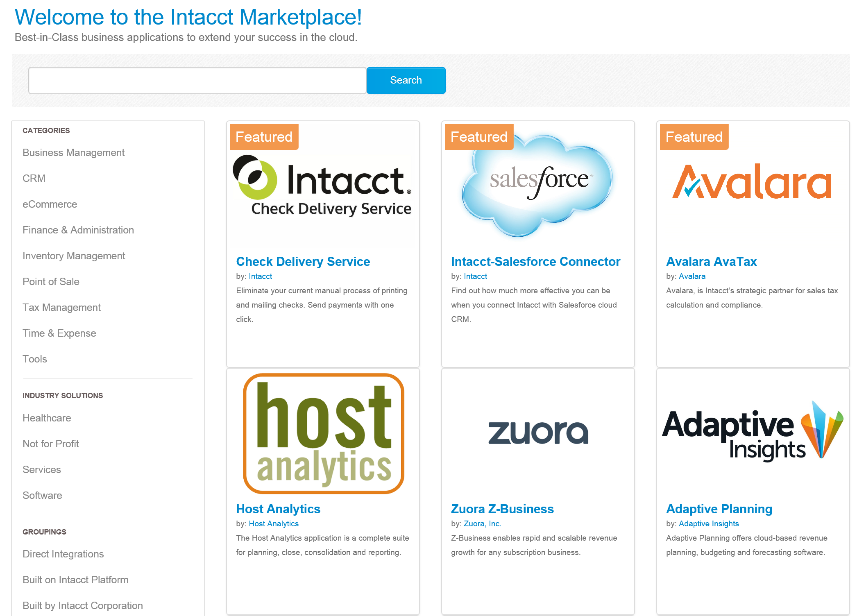Open the Avalara AvaTax title link
857x616 pixels.
click(711, 261)
